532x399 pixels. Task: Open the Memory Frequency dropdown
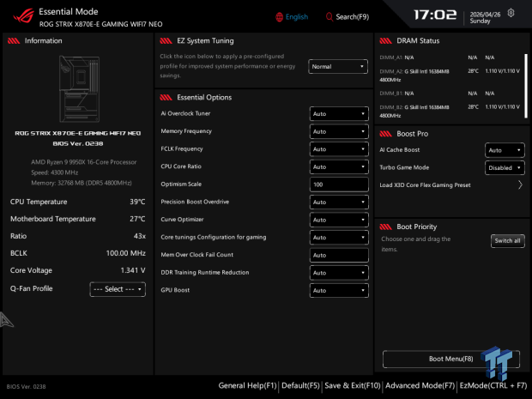point(339,131)
